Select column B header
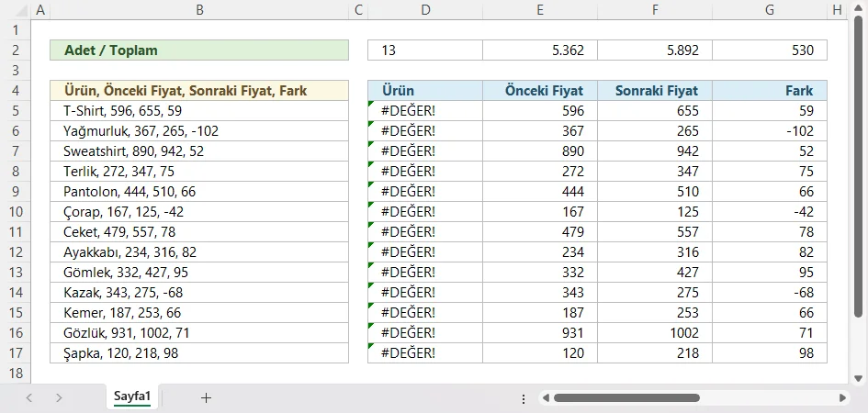This screenshot has height=413, width=868. click(x=199, y=10)
